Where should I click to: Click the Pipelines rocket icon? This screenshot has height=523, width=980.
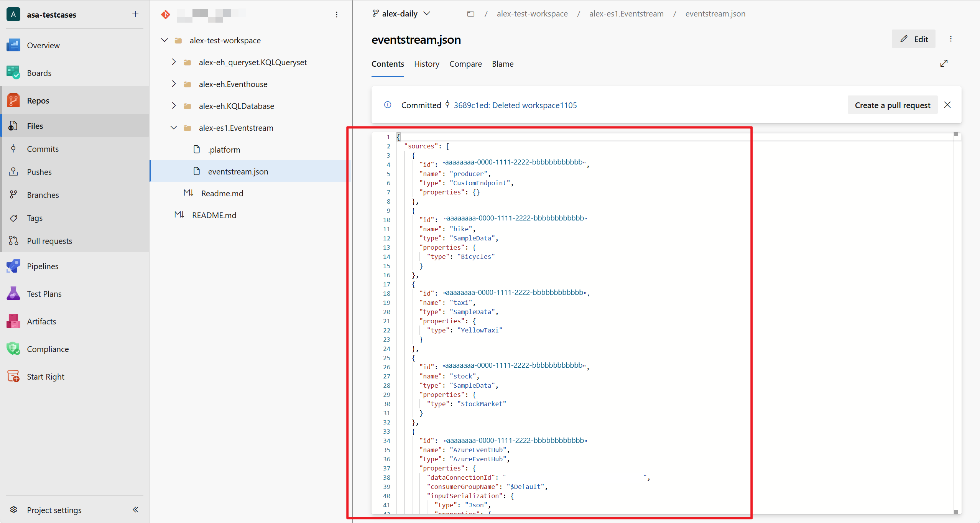click(13, 266)
